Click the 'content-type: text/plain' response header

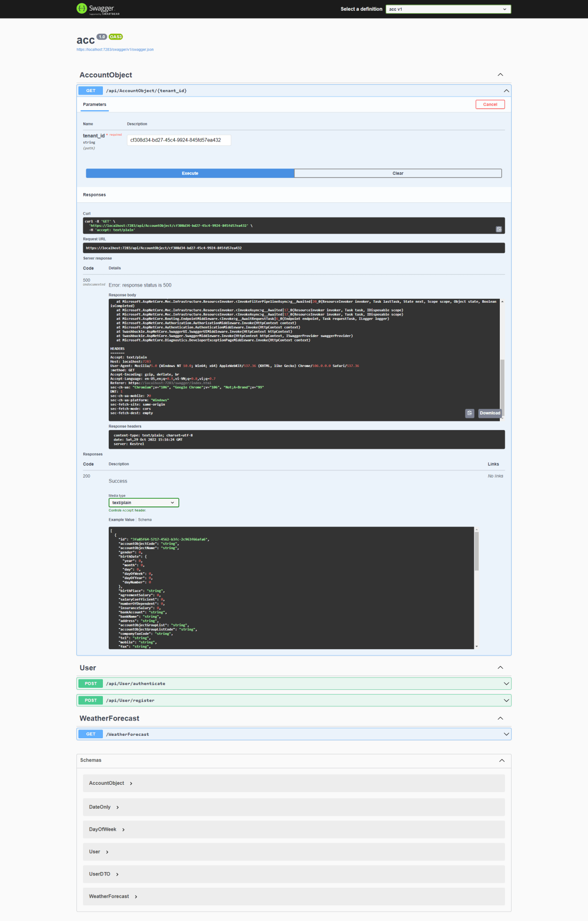(153, 436)
